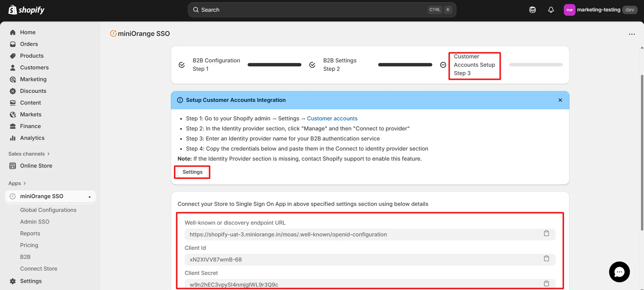Click the Finance bank icon

click(13, 126)
